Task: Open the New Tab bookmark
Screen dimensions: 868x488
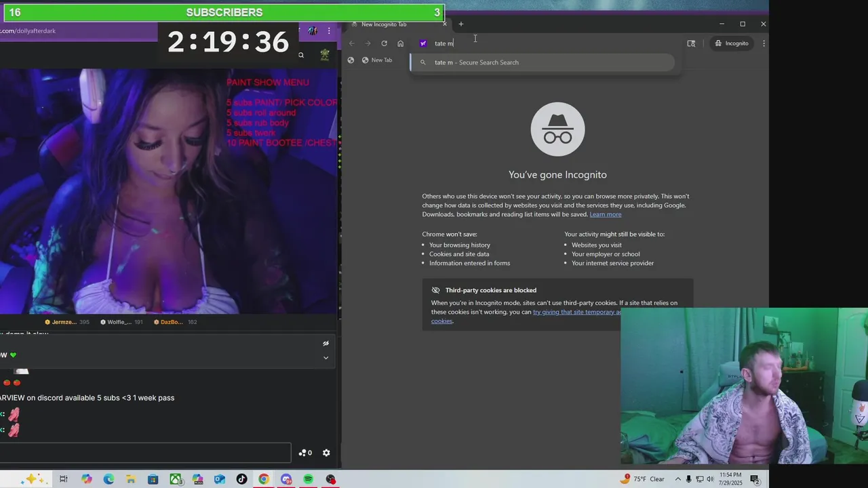Action: [377, 60]
